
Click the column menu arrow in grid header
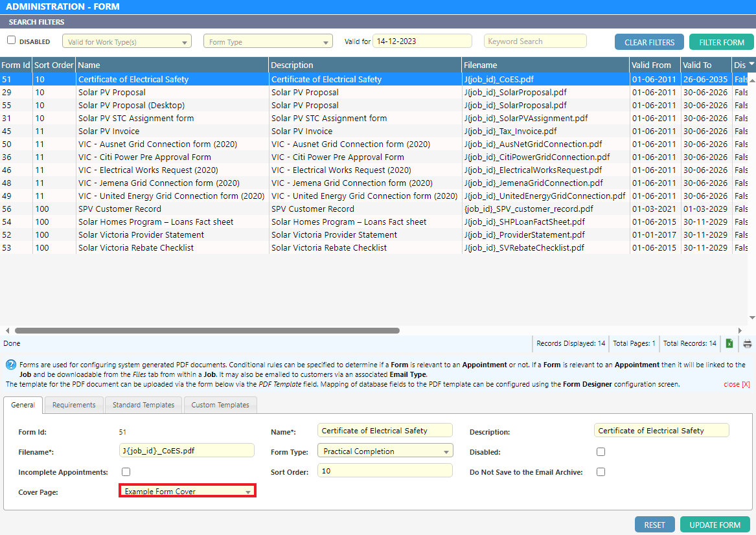click(751, 64)
